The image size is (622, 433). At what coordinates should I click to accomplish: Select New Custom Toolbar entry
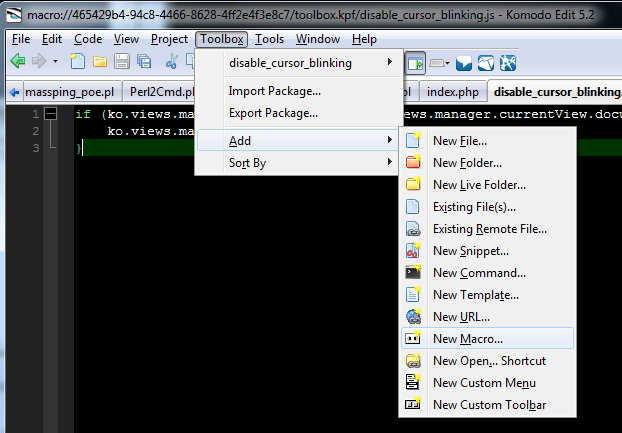tap(489, 405)
